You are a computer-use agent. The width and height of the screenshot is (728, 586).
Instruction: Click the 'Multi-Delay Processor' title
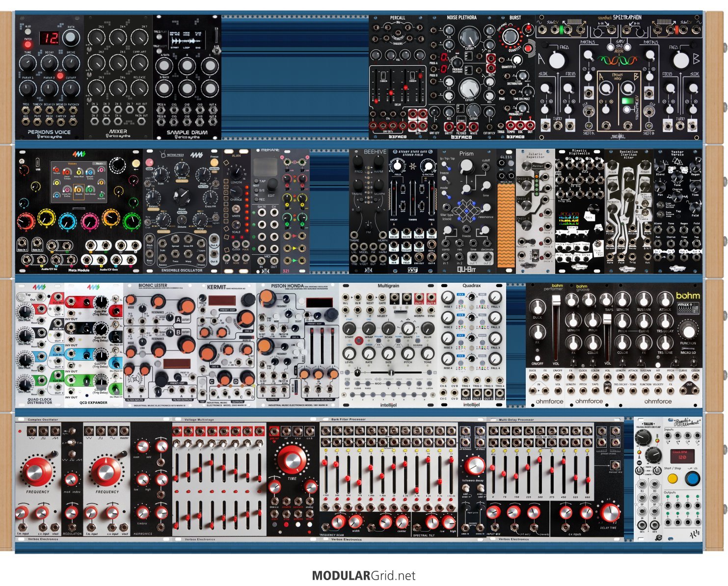(516, 420)
